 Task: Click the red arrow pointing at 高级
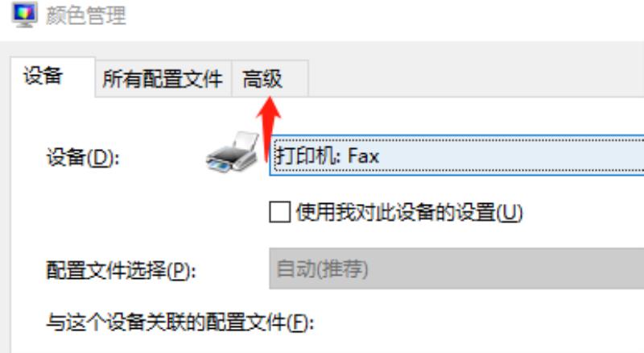[268, 128]
